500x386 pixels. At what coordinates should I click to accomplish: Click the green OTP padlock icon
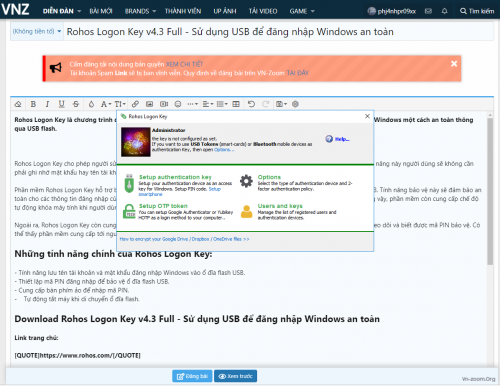pyautogui.click(x=129, y=212)
